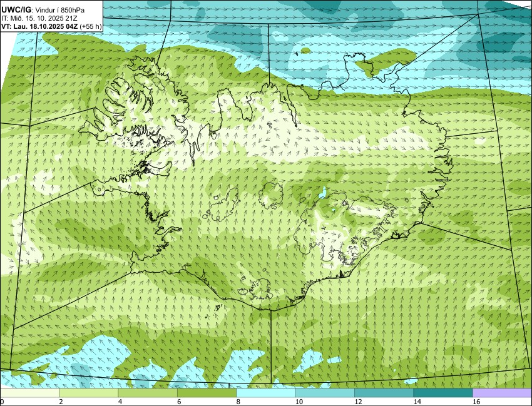Click the 2–4 light green legend swatch
Image resolution: width=532 pixels, height=406 pixels.
click(x=88, y=393)
